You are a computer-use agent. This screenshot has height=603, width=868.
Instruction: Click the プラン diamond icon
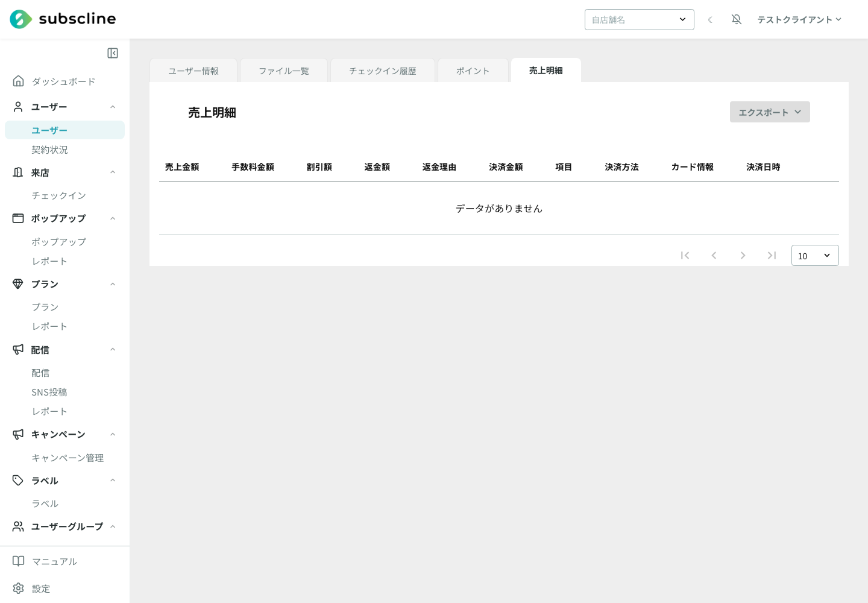pyautogui.click(x=19, y=284)
